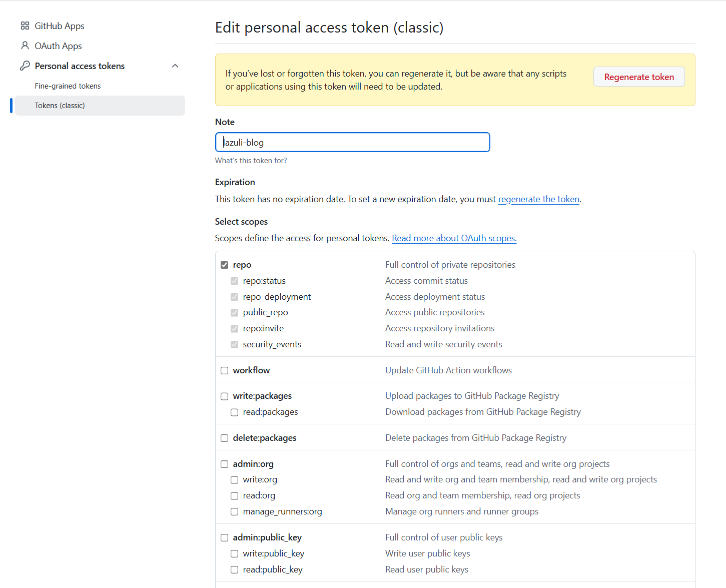Viewport: 726px width, 588px height.
Task: Toggle the read:org checkbox
Action: click(x=235, y=496)
